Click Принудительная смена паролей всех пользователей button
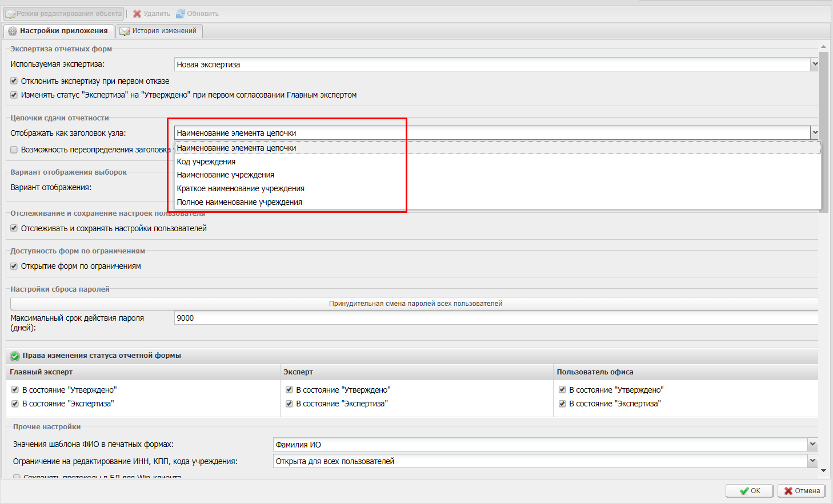The image size is (833, 504). (415, 304)
